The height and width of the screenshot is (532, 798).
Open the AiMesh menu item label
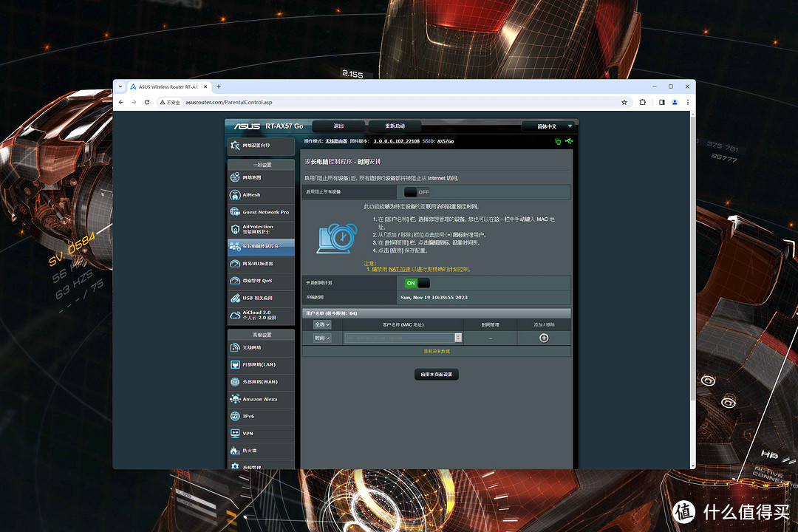click(251, 195)
